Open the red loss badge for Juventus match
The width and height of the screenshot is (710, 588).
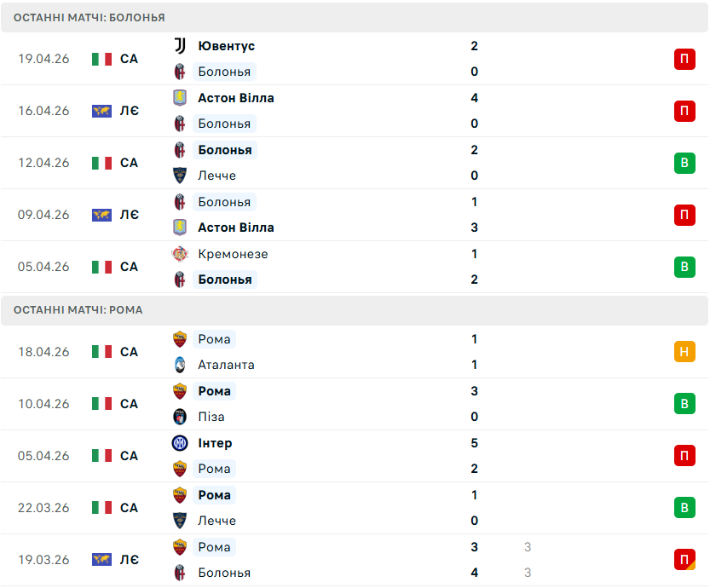click(684, 59)
